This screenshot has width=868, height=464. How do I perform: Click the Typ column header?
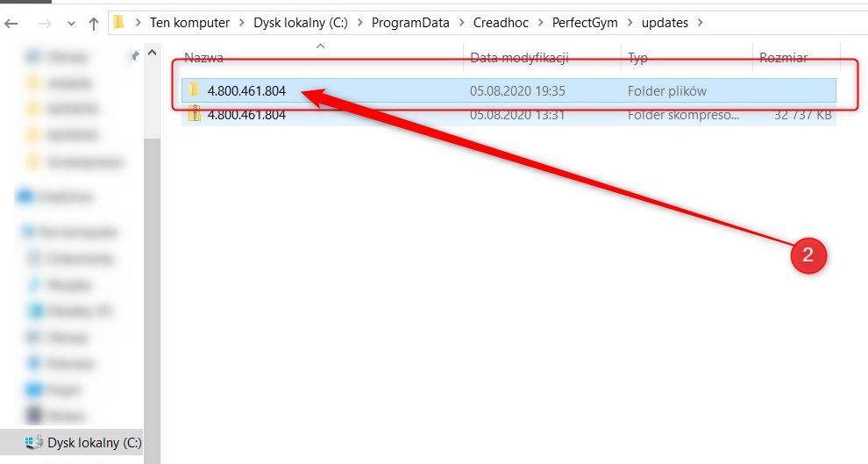coord(637,58)
